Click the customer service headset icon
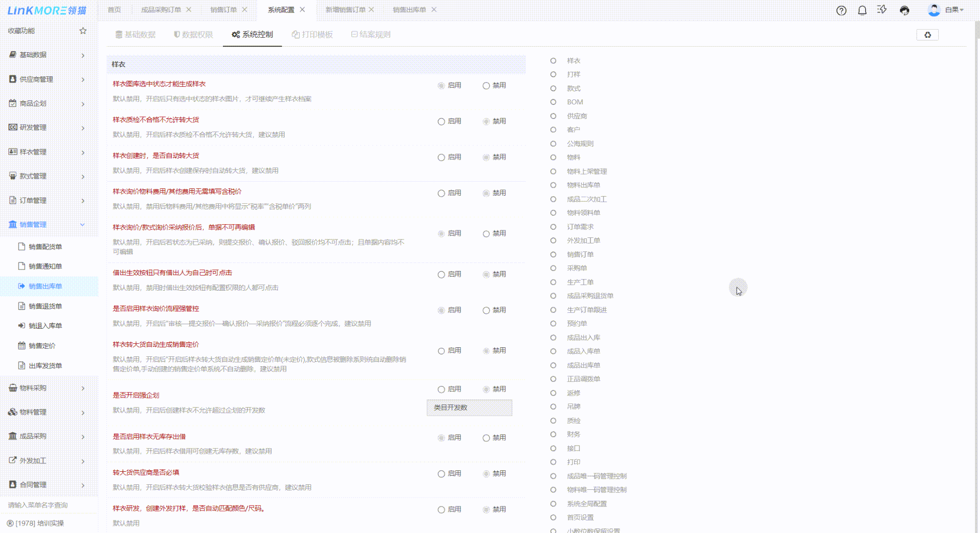Viewport: 980px width, 533px height. [x=904, y=10]
